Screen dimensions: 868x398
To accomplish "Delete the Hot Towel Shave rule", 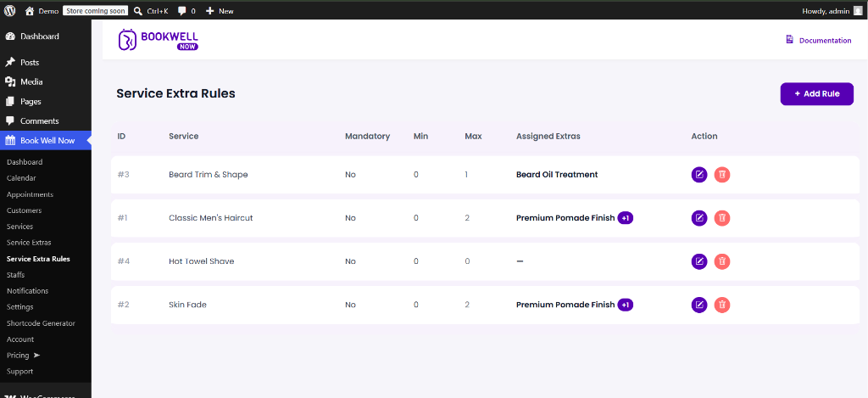I will [722, 261].
